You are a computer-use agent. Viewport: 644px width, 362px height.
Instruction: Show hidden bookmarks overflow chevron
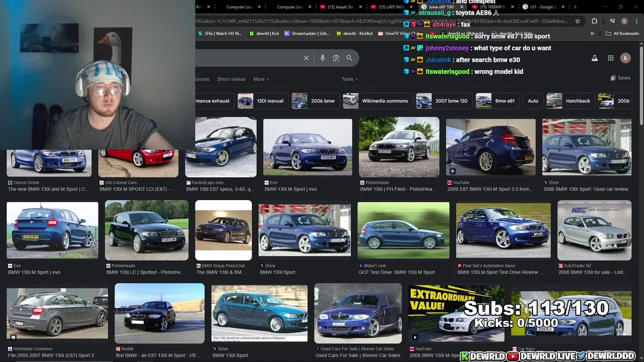point(592,34)
